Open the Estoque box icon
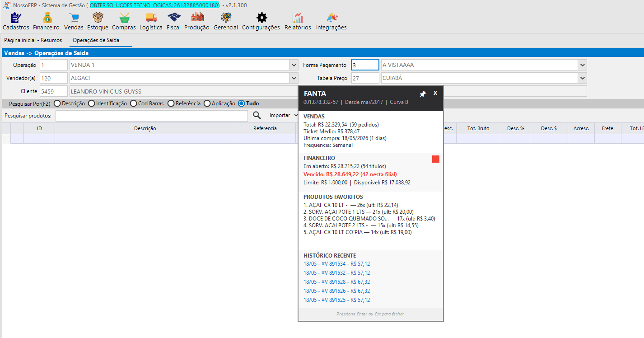This screenshot has width=644, height=338. coord(98,18)
